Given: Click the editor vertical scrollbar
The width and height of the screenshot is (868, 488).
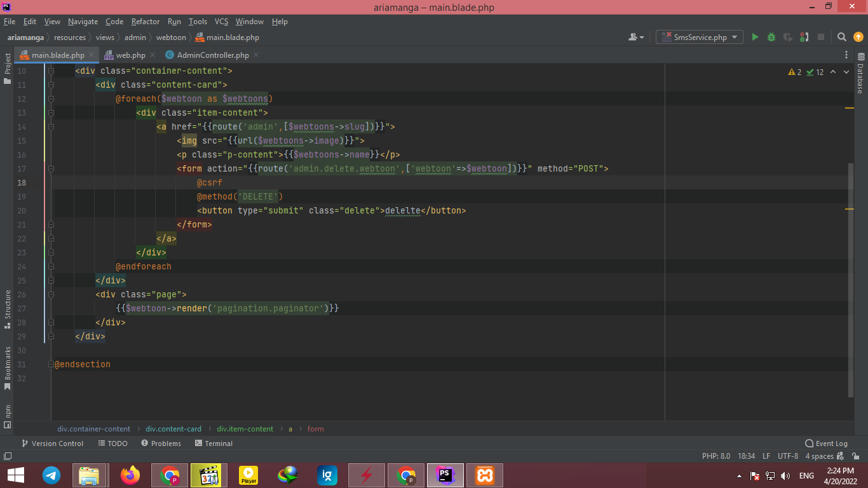Looking at the screenshot, I should pos(851,280).
